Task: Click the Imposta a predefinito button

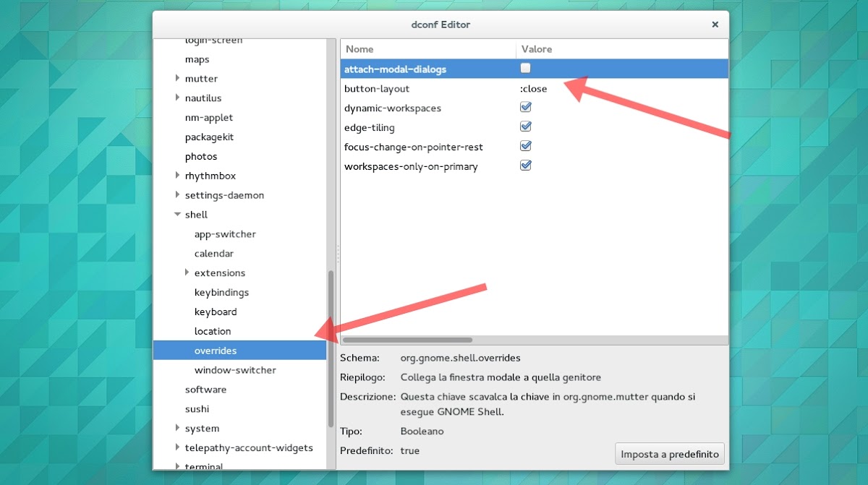Action: coord(670,454)
